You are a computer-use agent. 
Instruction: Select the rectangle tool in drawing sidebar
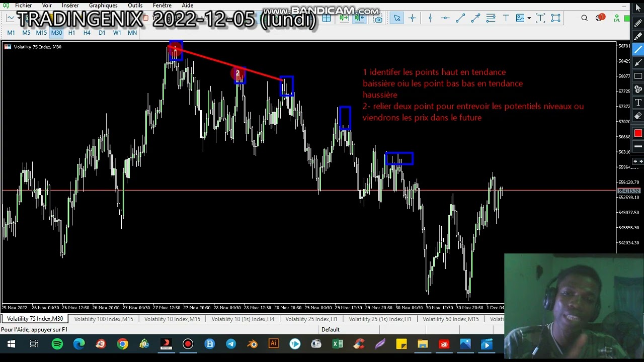coord(638,76)
